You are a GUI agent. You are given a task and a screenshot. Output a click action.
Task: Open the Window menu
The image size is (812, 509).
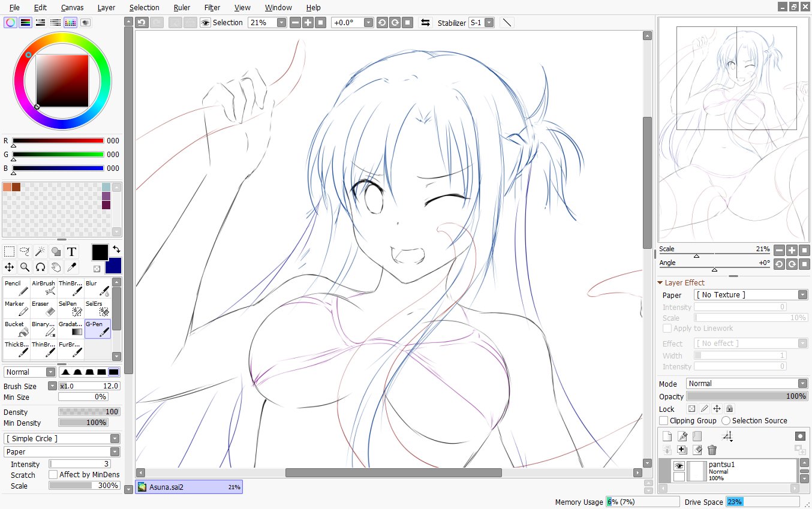pos(278,7)
